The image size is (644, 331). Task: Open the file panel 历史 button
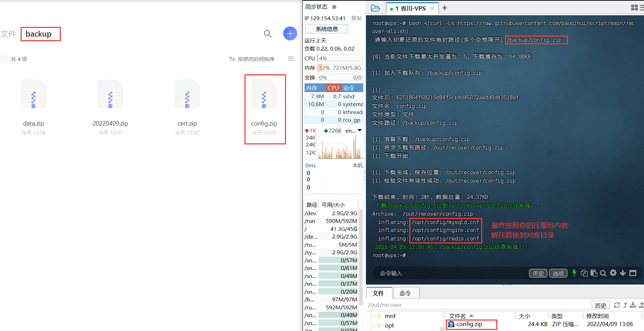point(601,305)
